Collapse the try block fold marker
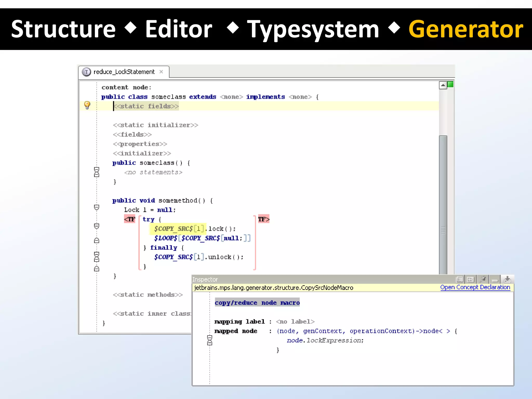 click(x=96, y=226)
